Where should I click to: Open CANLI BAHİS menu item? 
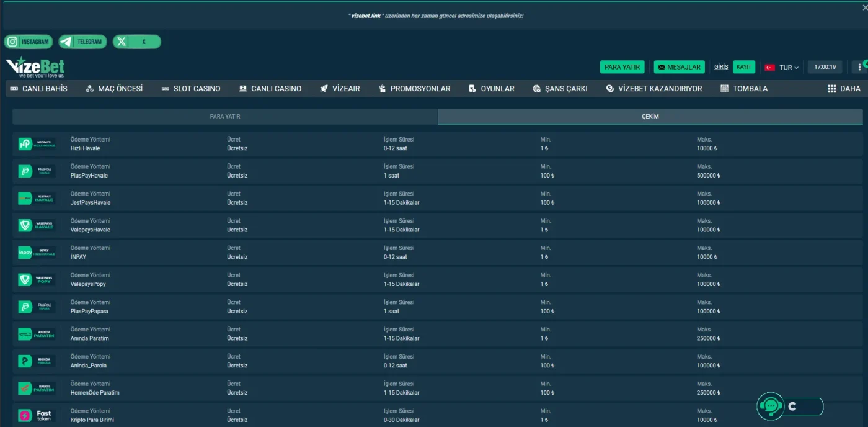(x=38, y=89)
